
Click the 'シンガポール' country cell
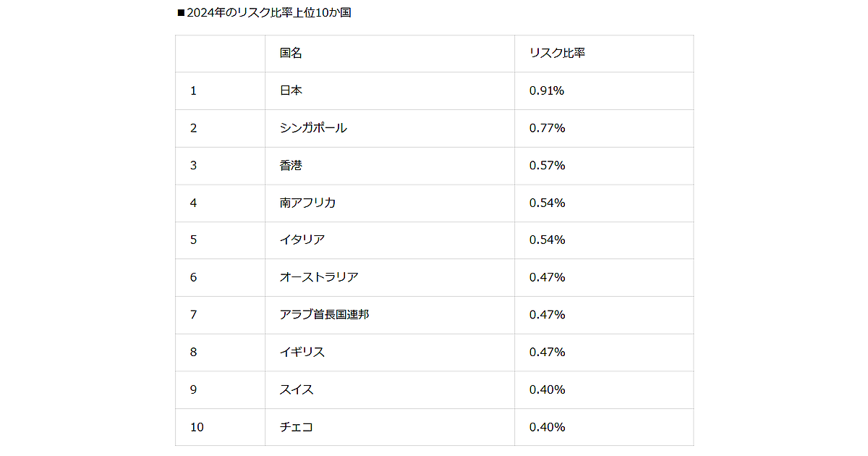313,128
